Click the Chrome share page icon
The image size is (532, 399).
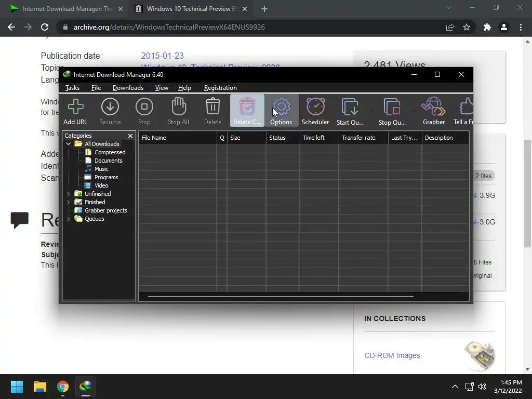(x=450, y=27)
